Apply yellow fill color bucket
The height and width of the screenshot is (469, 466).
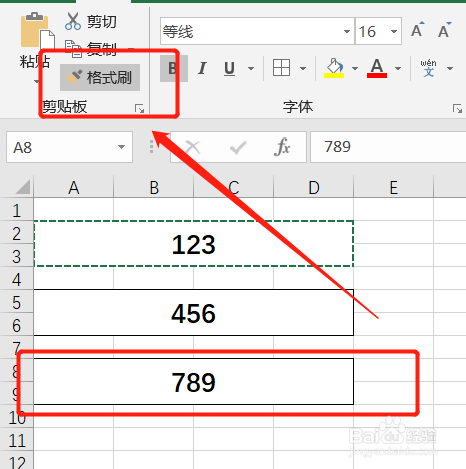334,68
